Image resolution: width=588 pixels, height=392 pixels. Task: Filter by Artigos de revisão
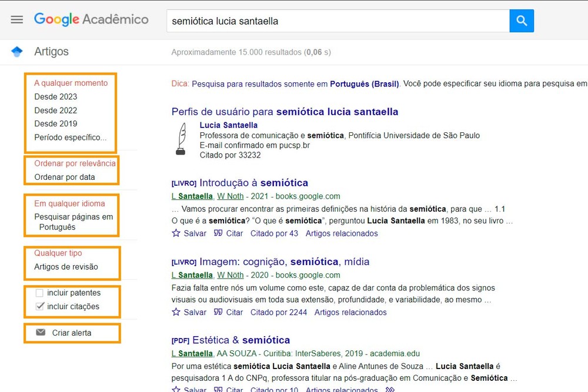click(66, 267)
